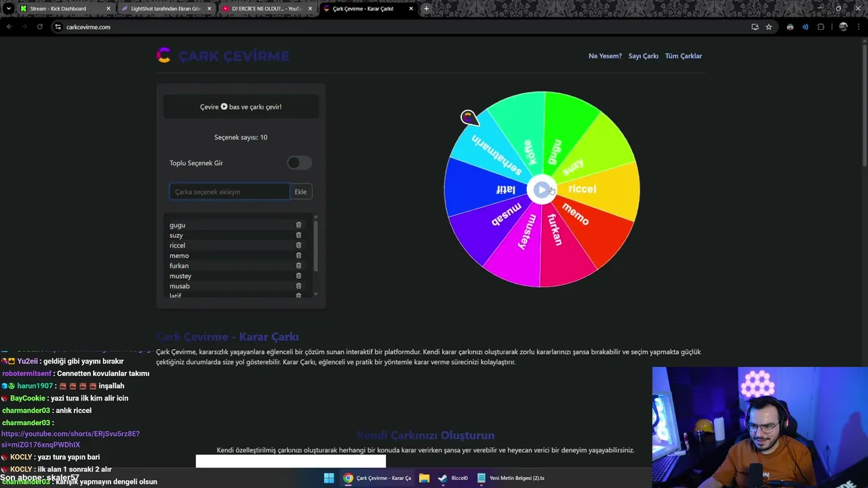The height and width of the screenshot is (488, 868).
Task: Click the options list scroll down arrow
Action: pyautogui.click(x=315, y=295)
